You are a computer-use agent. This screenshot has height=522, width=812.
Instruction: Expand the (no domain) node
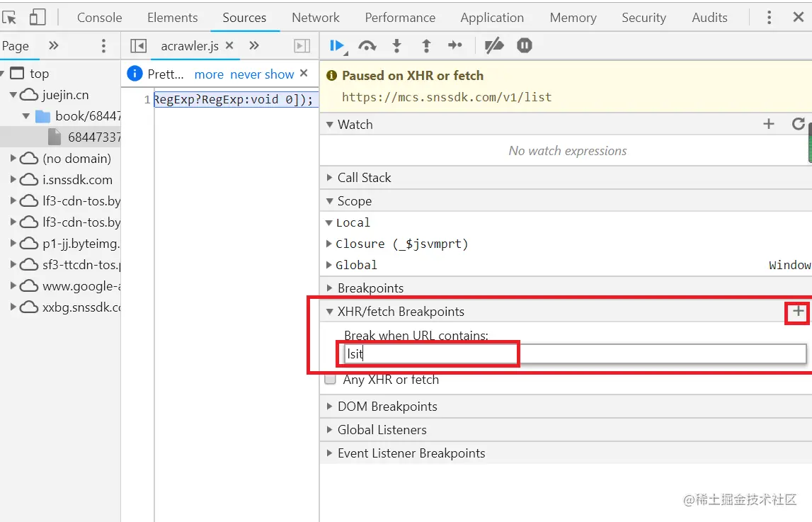[x=13, y=158]
